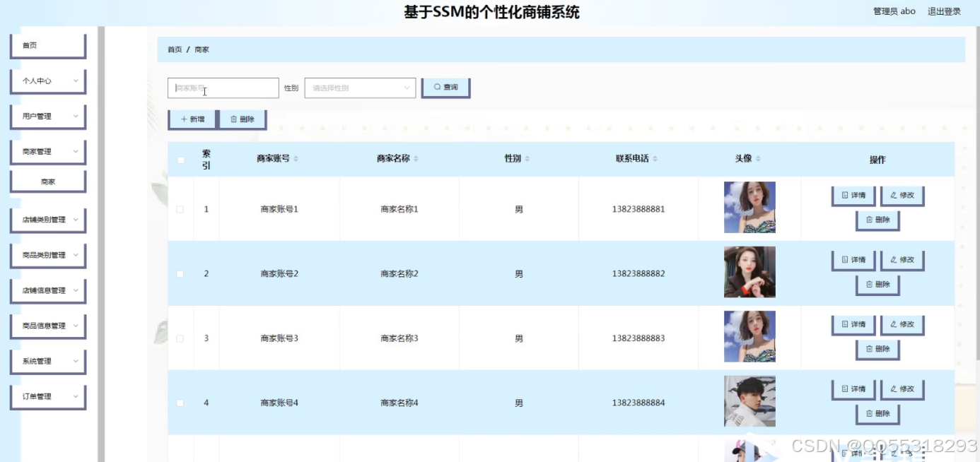Check the row checkbox for 商家账号2
This screenshot has height=462, width=980.
tap(180, 273)
